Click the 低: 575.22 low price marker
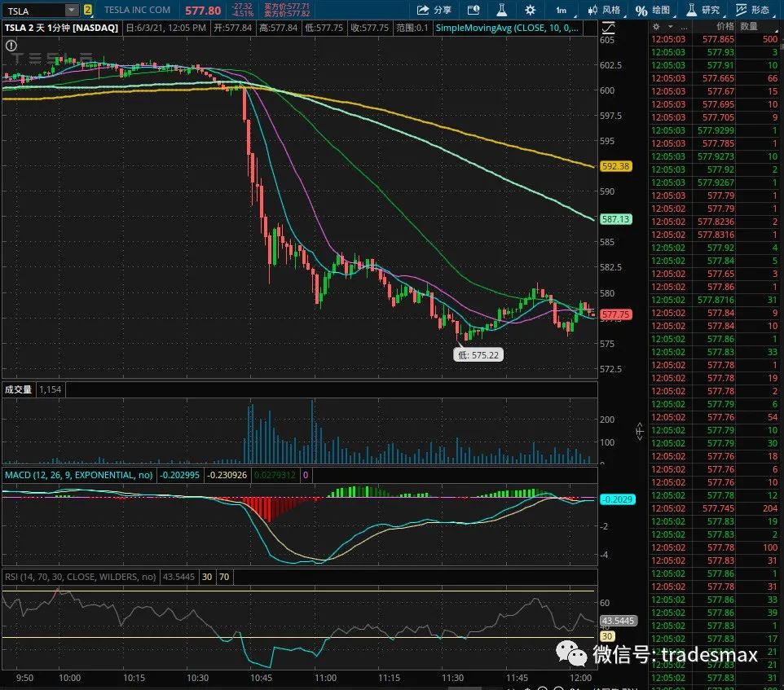The height and width of the screenshot is (690, 784). (478, 354)
